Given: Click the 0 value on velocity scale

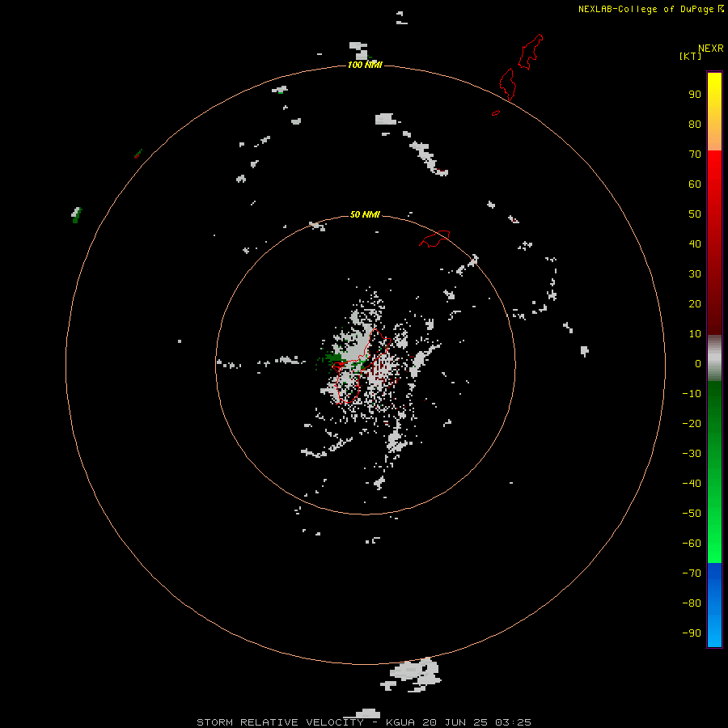Looking at the screenshot, I should (698, 363).
